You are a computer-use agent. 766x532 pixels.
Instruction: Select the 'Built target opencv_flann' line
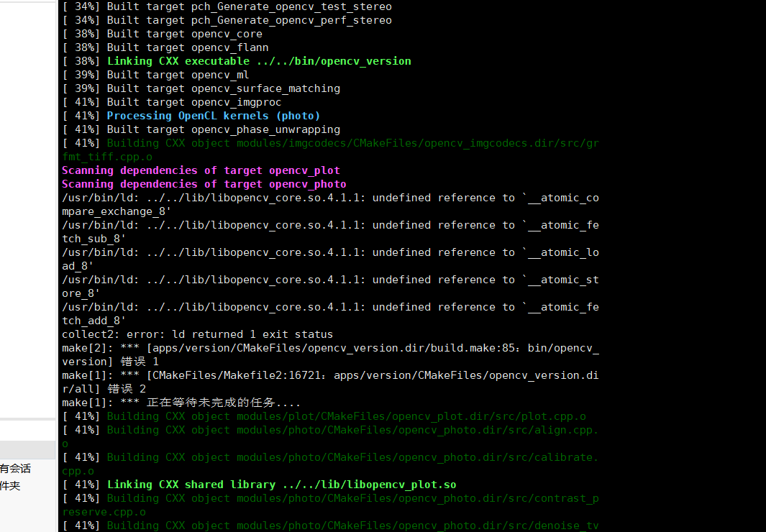(x=165, y=48)
